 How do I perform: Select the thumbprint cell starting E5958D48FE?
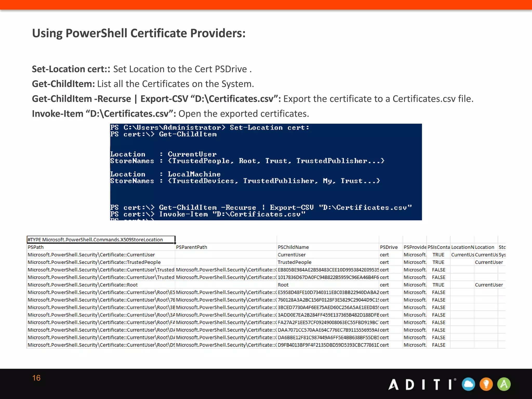pos(328,292)
